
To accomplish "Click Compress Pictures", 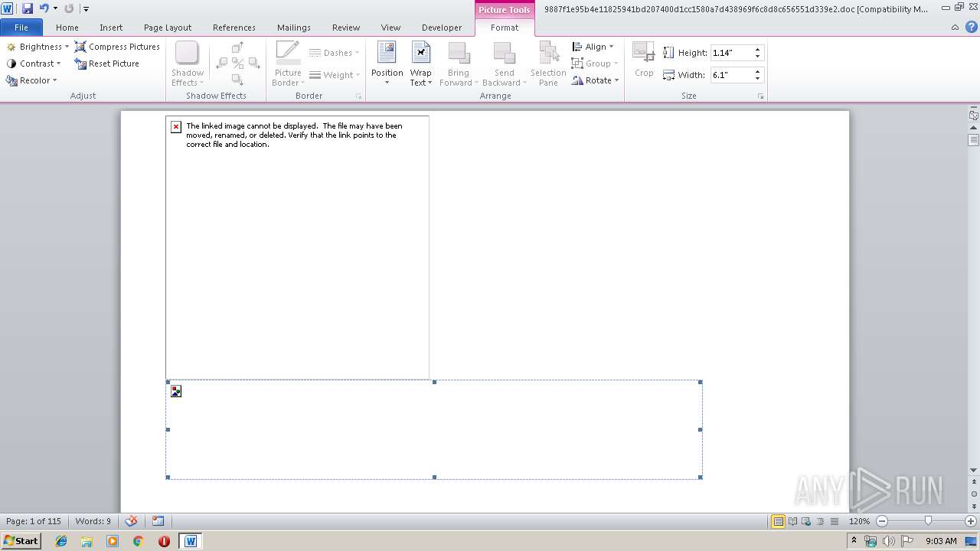I will 117,47.
